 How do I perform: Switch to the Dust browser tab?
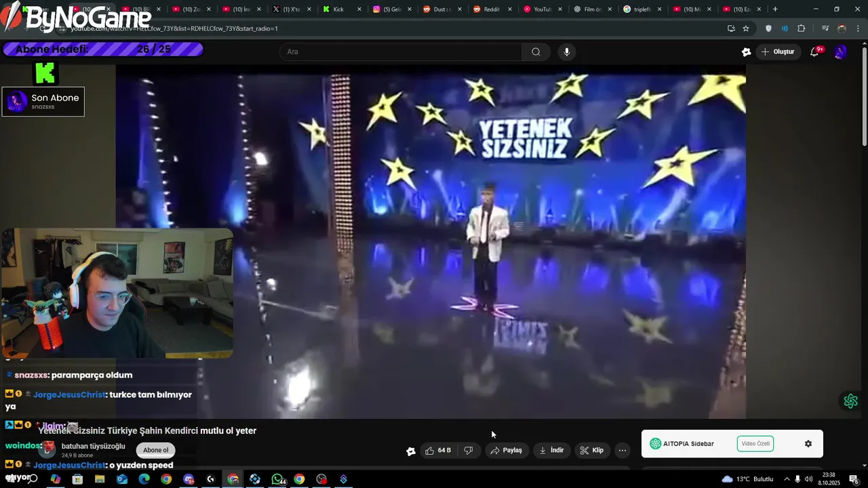(442, 9)
